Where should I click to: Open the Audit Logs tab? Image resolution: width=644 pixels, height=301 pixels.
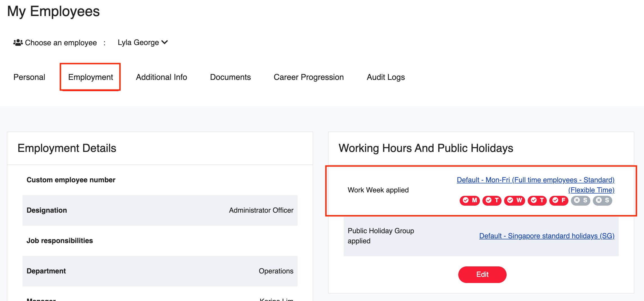[386, 77]
